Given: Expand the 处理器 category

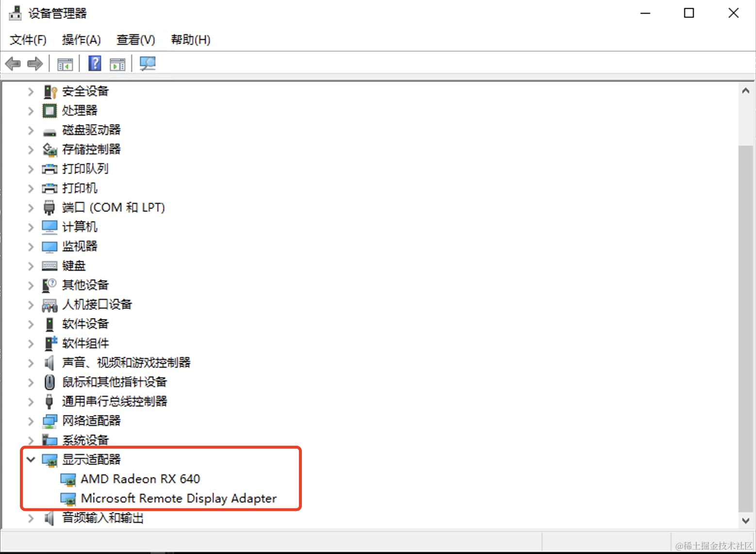Looking at the screenshot, I should click(31, 111).
